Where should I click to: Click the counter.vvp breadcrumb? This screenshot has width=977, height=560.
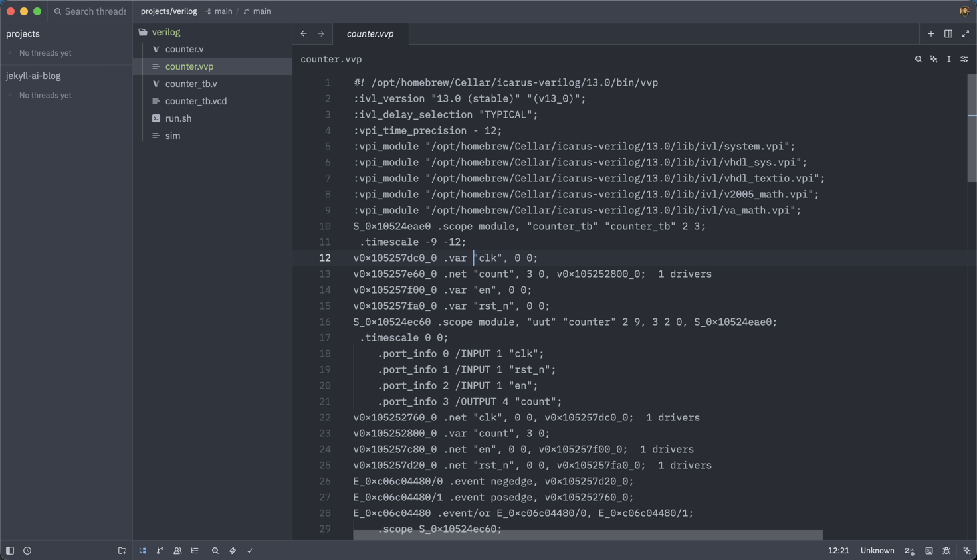331,59
